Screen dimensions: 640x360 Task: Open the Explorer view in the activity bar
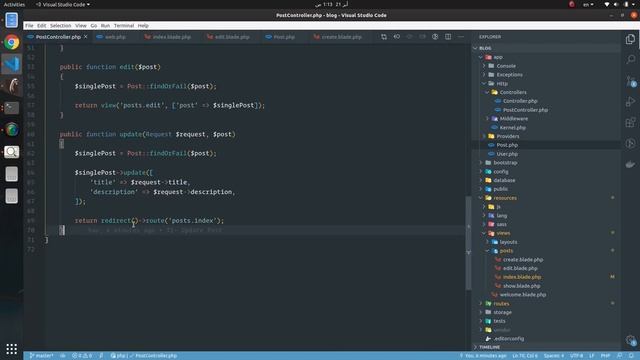point(630,39)
